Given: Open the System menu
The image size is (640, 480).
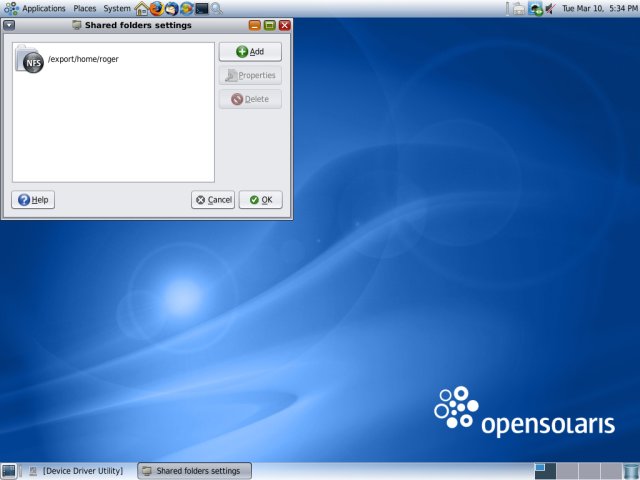Looking at the screenshot, I should [117, 8].
